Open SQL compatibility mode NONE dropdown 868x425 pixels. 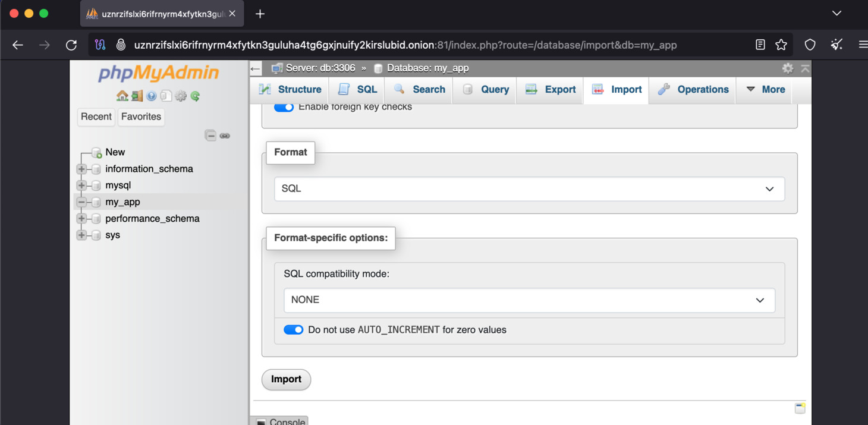click(529, 300)
